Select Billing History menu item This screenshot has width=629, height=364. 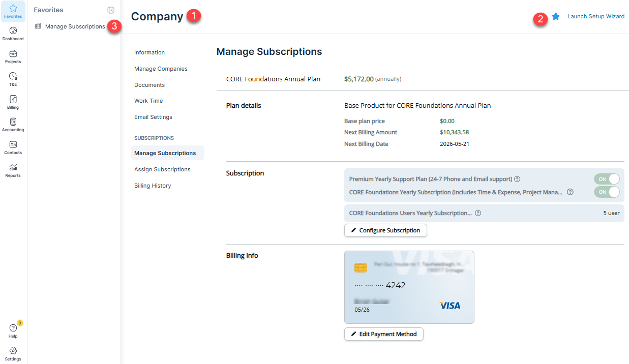tap(153, 186)
